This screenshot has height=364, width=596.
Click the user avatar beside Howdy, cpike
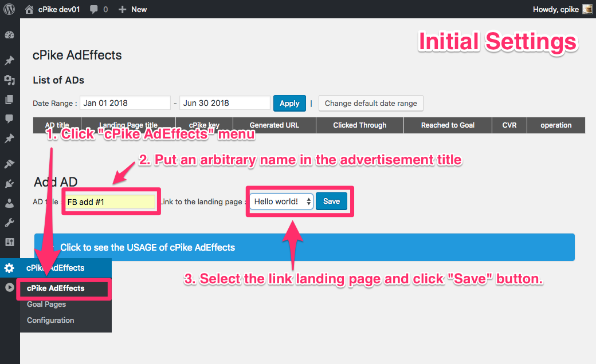587,9
